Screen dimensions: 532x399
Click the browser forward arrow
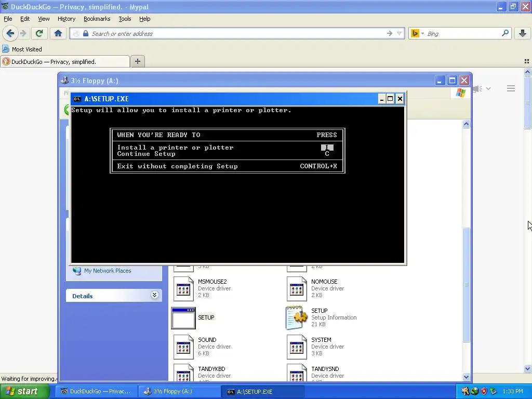pyautogui.click(x=23, y=33)
